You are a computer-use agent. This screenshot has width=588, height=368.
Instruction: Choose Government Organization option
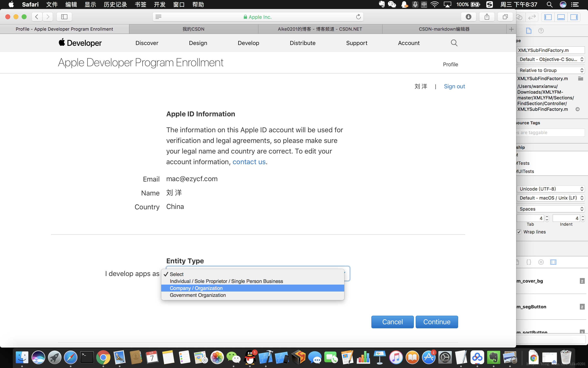point(253,295)
